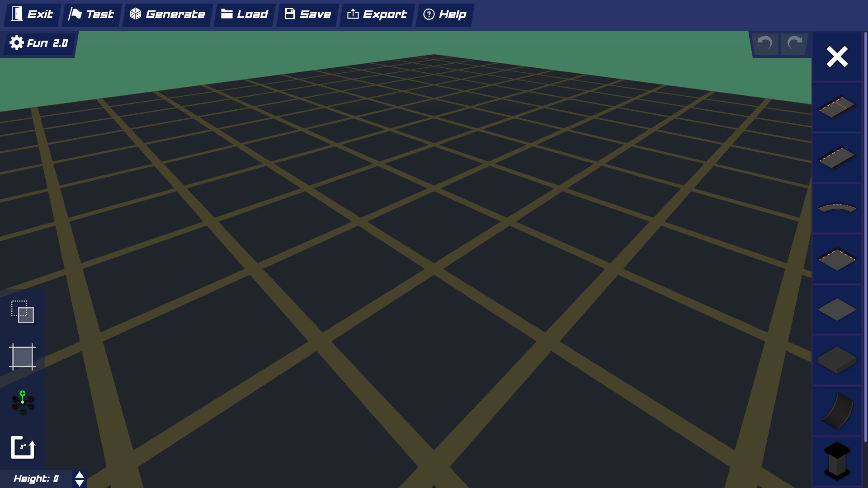Close the track piece panel
Screen dimensions: 868x488
point(837,56)
